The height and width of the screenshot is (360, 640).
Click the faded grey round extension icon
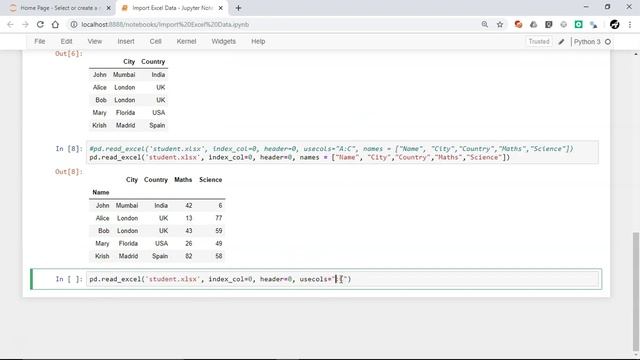tap(564, 24)
